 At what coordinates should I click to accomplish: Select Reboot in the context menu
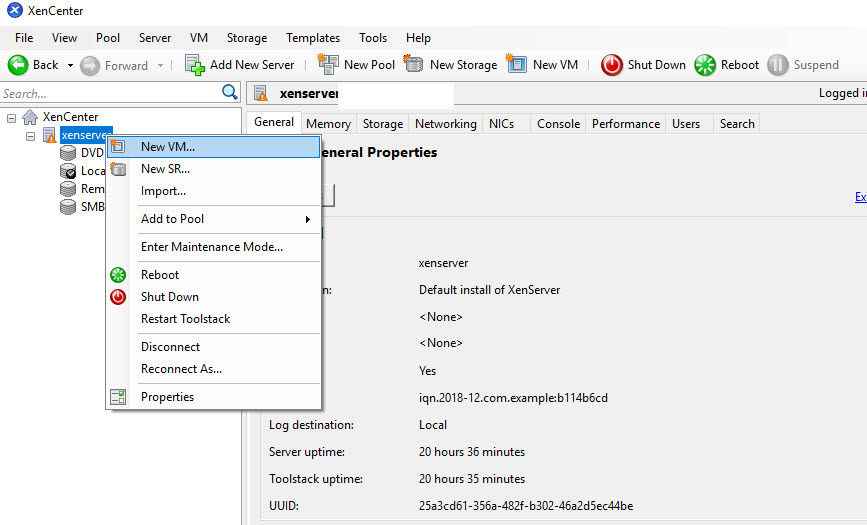(x=160, y=275)
